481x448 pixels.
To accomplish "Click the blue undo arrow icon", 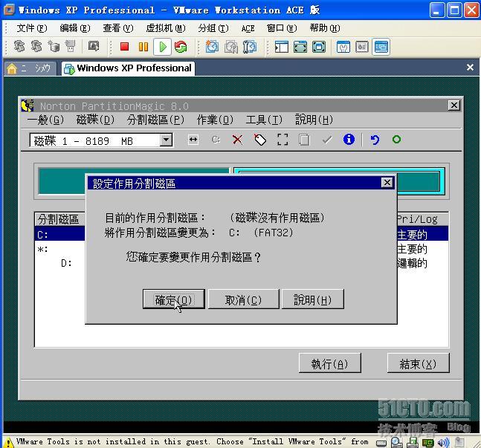I will point(375,140).
